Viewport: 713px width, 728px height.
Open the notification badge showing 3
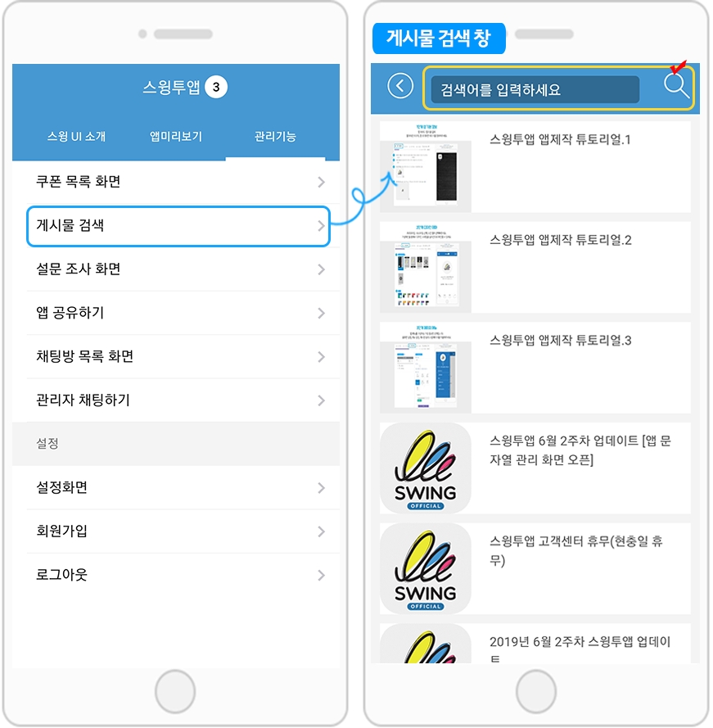tap(216, 87)
